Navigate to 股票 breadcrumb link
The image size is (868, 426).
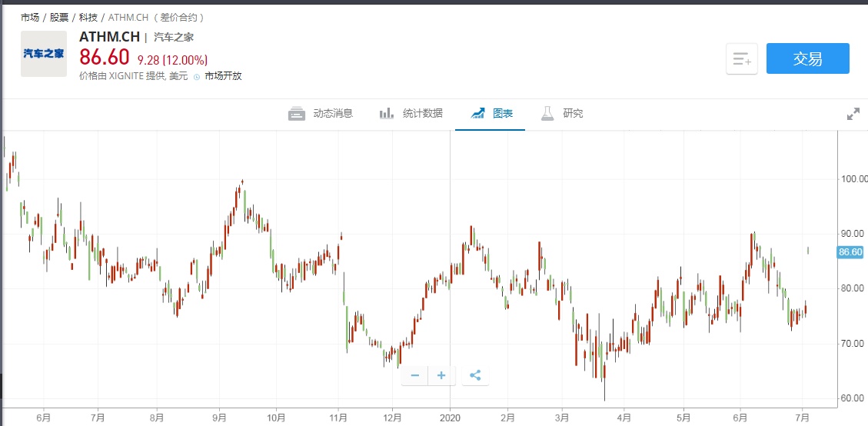[x=59, y=17]
